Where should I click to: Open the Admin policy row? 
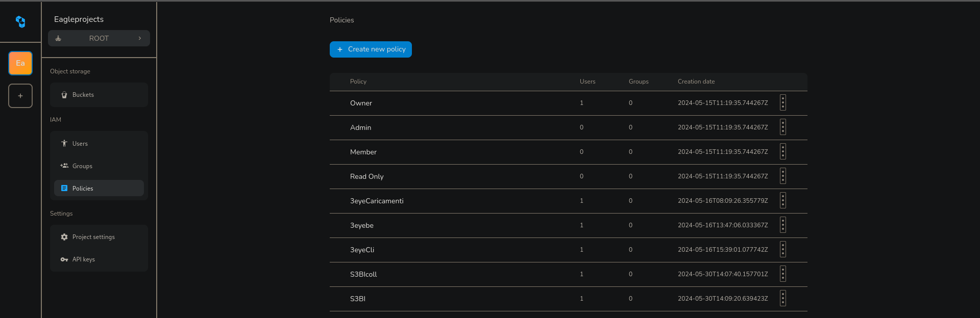point(360,127)
